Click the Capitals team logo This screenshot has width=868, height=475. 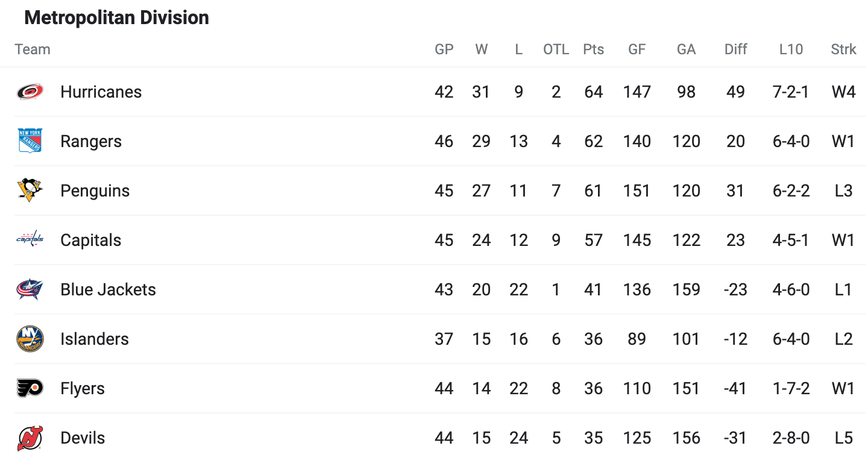click(x=30, y=240)
